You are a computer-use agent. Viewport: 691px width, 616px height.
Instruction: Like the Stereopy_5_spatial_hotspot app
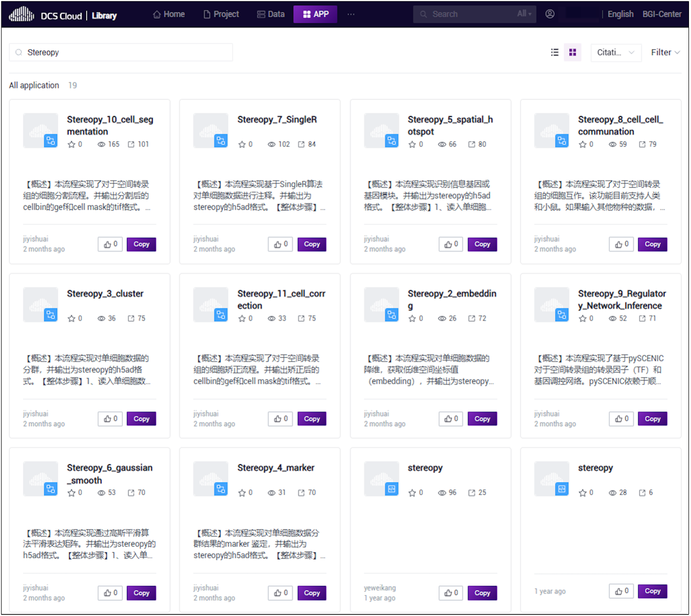(451, 245)
